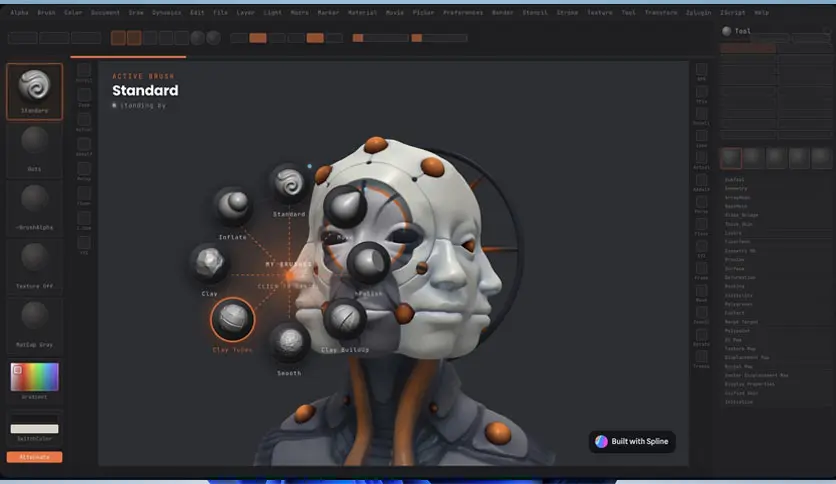Expand the Surface section in Tool panel
This screenshot has height=484, width=836.
tap(734, 269)
